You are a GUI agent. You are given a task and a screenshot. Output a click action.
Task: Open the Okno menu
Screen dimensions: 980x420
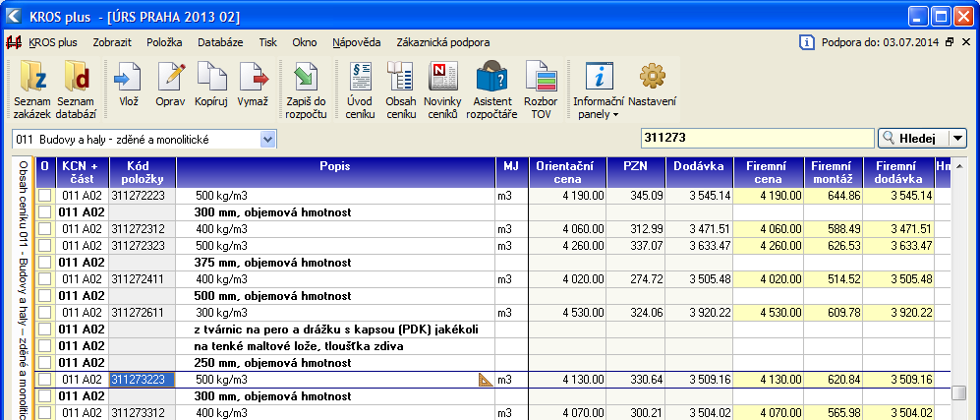pos(305,43)
